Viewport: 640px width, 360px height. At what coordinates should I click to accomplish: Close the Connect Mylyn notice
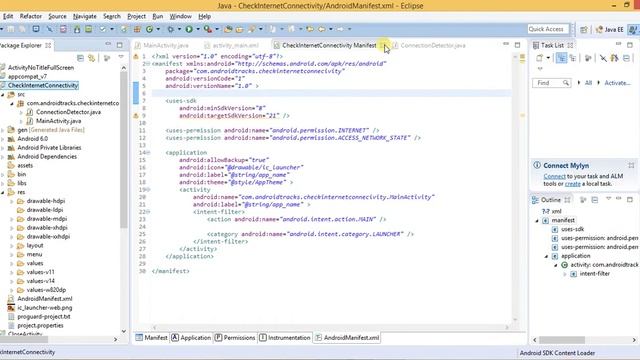pos(631,165)
